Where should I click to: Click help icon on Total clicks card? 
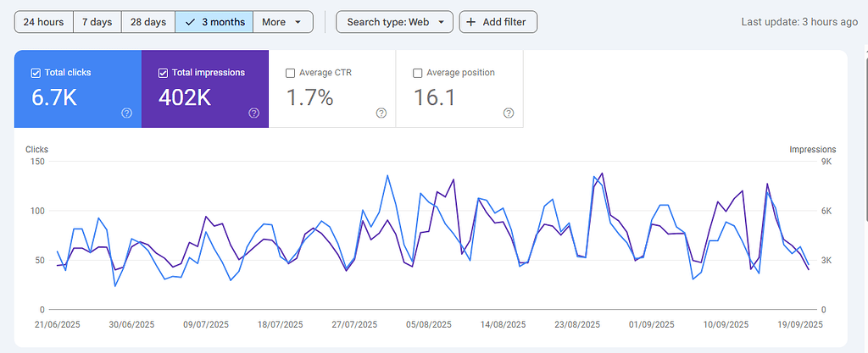(126, 113)
